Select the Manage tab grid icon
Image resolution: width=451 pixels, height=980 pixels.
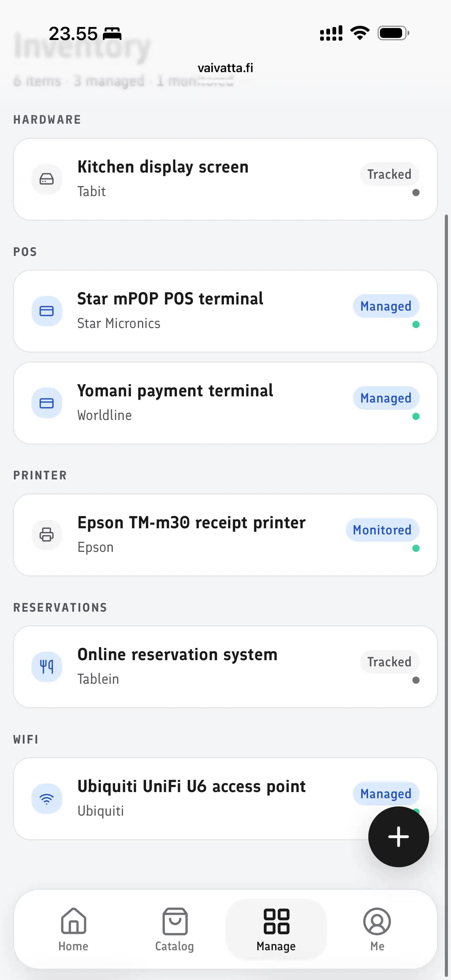pos(276,921)
